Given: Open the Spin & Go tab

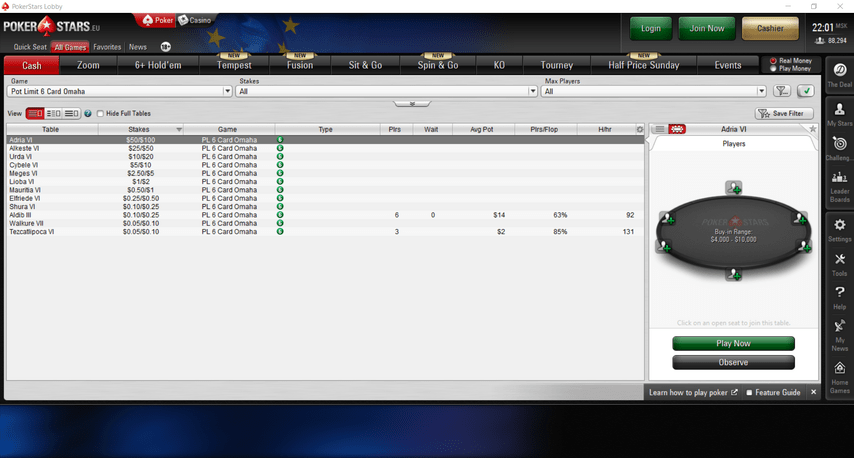Looking at the screenshot, I should [438, 65].
